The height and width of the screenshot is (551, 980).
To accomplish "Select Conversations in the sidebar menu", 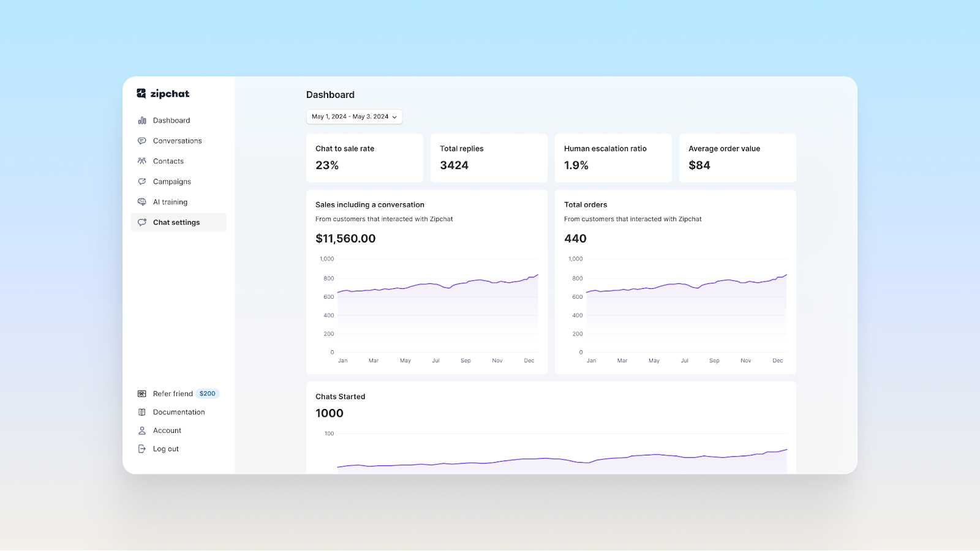I will pos(176,140).
